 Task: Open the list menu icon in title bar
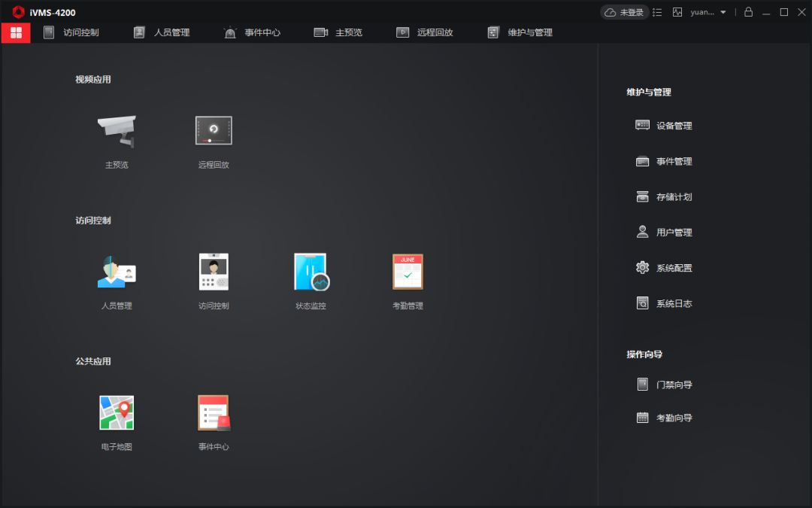click(658, 12)
